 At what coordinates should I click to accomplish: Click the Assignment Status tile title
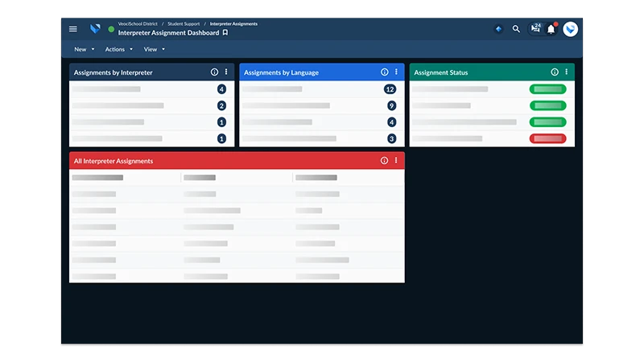pyautogui.click(x=440, y=72)
